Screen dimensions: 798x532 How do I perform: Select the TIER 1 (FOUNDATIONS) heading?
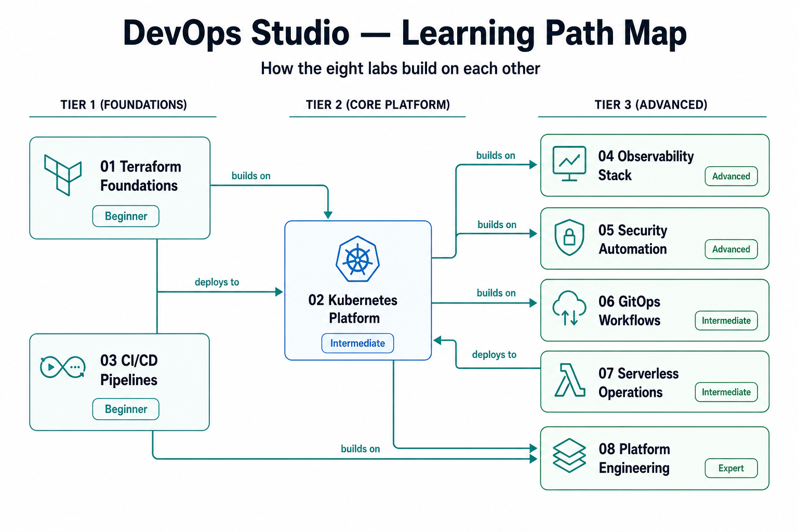tap(124, 105)
